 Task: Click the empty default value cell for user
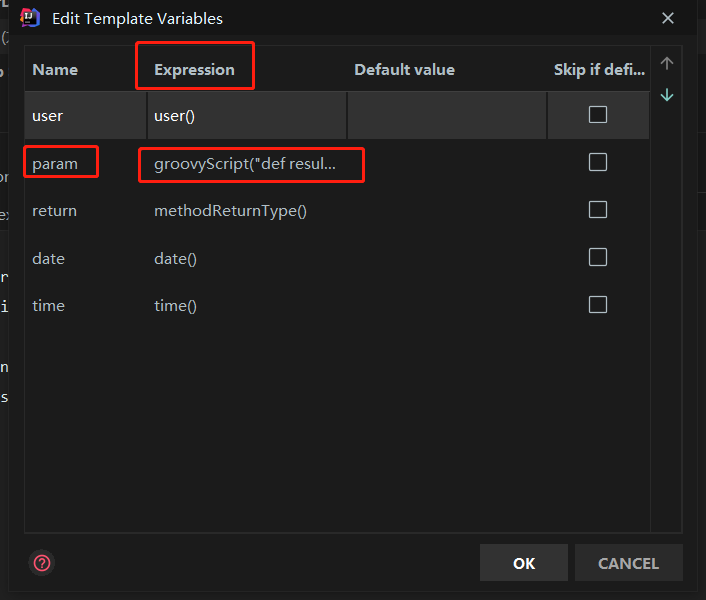tap(446, 116)
